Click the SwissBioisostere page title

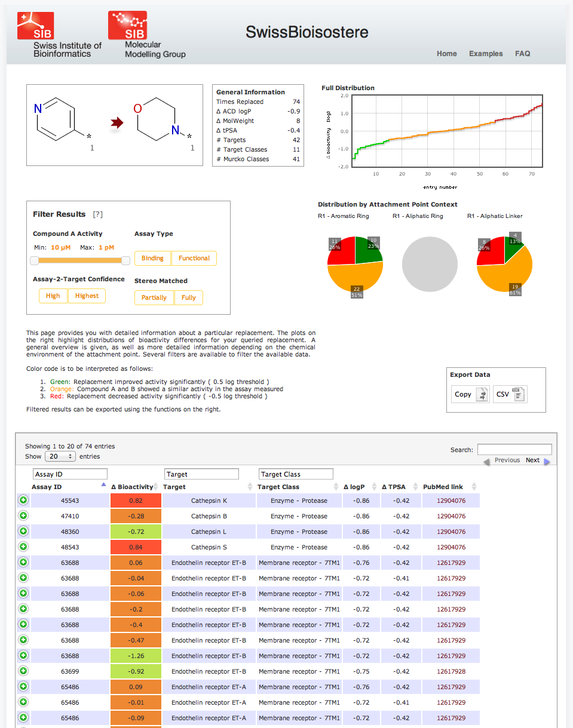pyautogui.click(x=307, y=32)
